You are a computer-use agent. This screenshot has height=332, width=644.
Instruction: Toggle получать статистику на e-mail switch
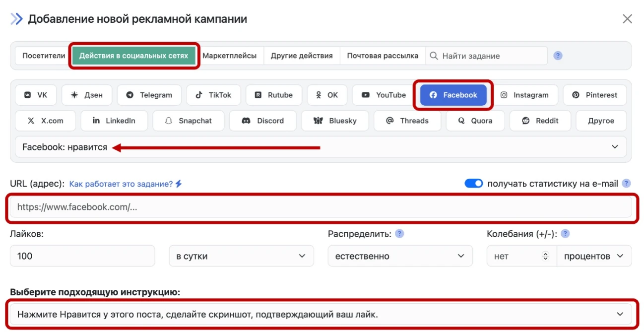tap(473, 184)
